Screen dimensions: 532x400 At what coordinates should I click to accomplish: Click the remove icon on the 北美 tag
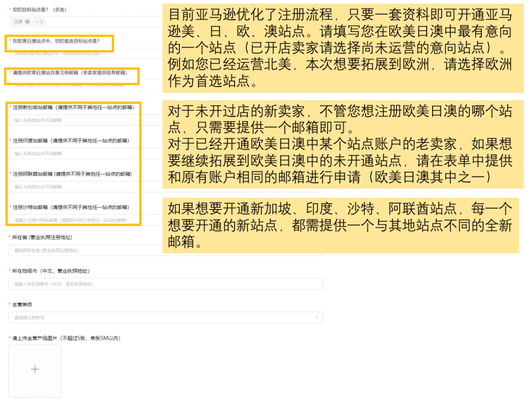pos(28,22)
